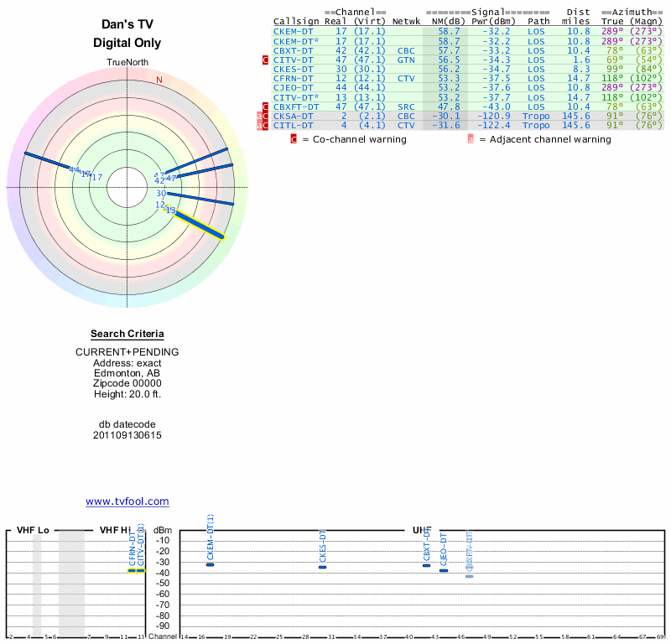
Task: Click the CKES-DT signal marker in spectrum chart
Action: pos(322,568)
